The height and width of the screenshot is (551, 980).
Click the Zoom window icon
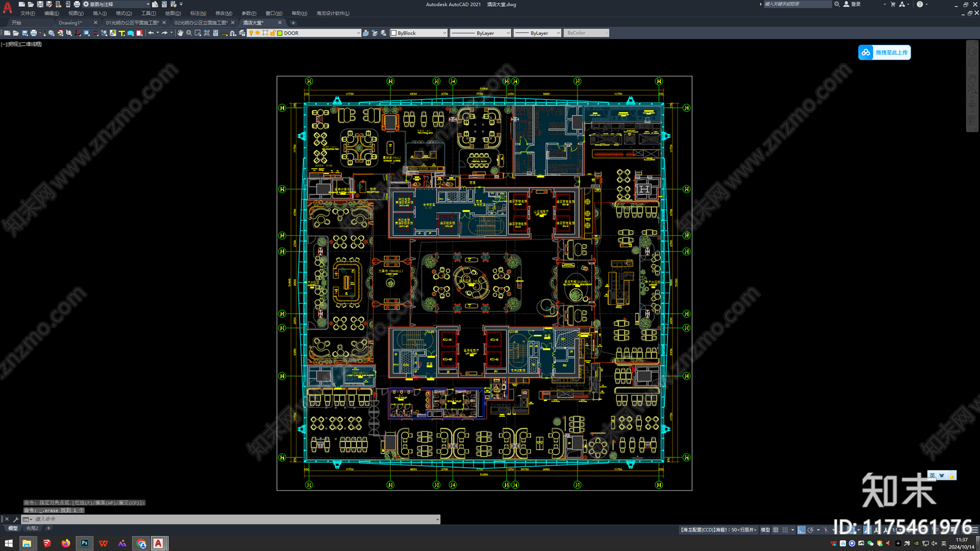[x=197, y=33]
